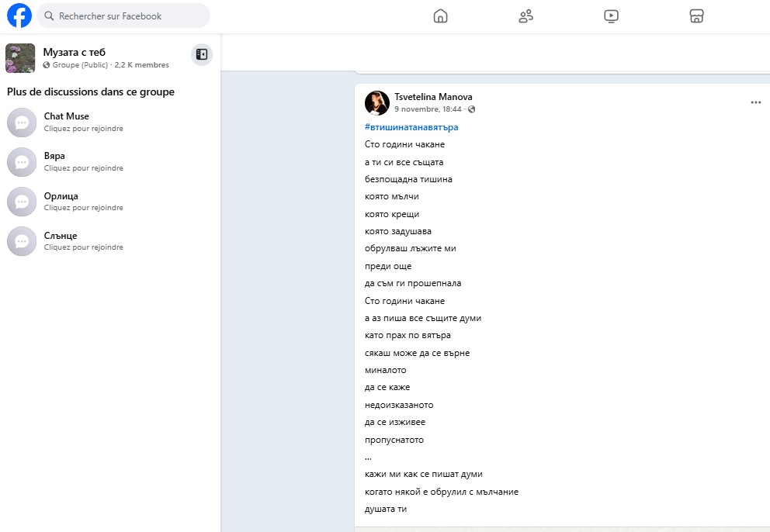Click the Слънце chat bubble icon
The height and width of the screenshot is (532, 770).
(x=22, y=241)
